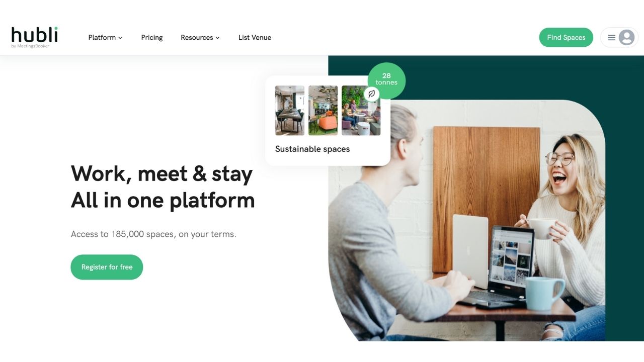Expand the Resources dropdown chevron
Screen dimensions: 644x362
tap(217, 38)
